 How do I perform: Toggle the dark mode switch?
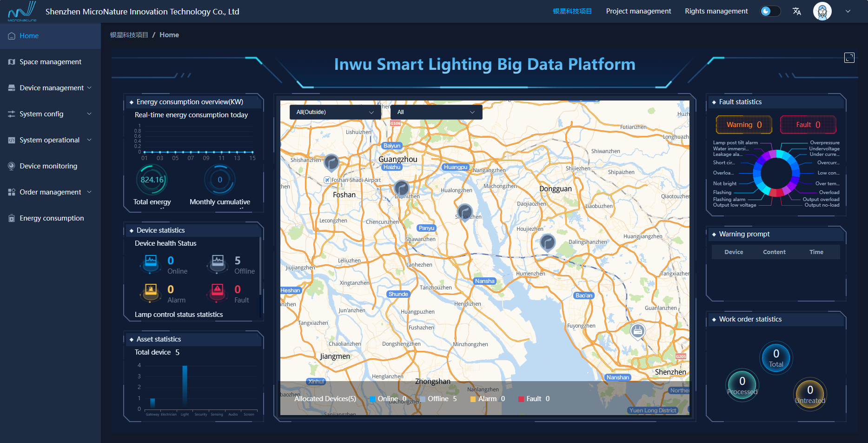pyautogui.click(x=770, y=11)
